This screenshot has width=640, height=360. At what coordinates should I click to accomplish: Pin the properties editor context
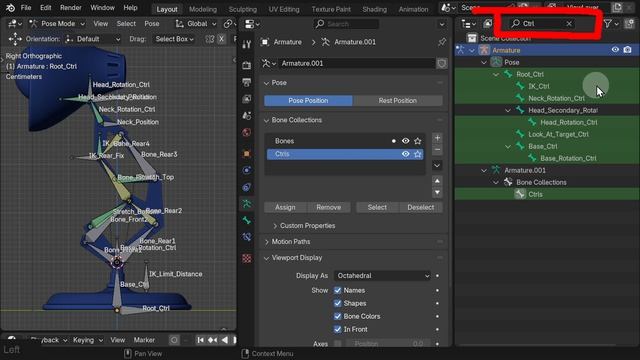(x=442, y=42)
